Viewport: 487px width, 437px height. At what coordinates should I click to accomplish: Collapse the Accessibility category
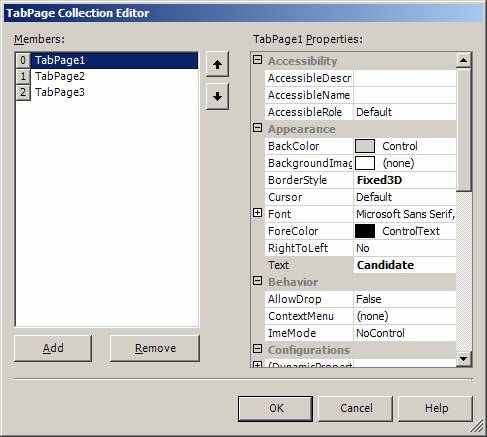point(257,60)
